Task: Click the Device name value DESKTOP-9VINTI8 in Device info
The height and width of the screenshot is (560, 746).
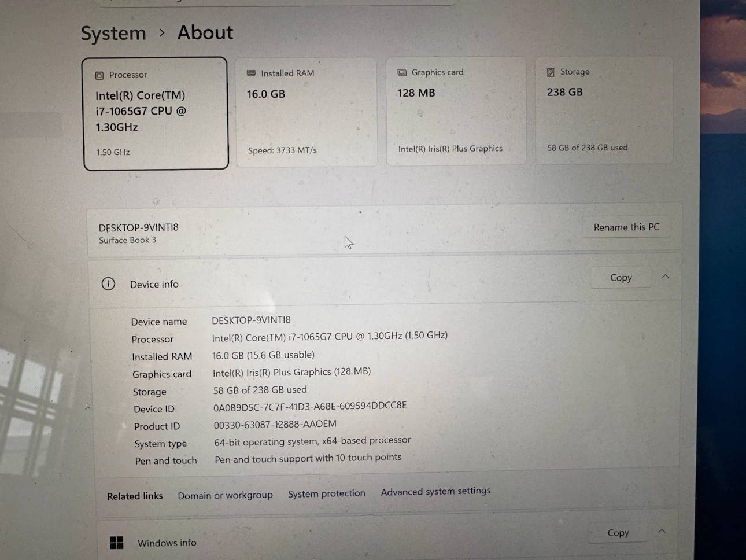Action: point(251,320)
